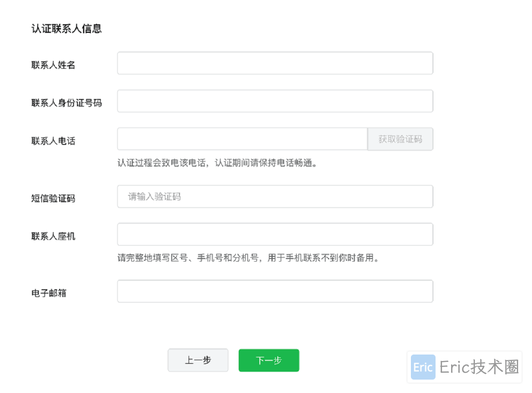
Task: Click the 联系人姓名 input field
Action: (275, 63)
